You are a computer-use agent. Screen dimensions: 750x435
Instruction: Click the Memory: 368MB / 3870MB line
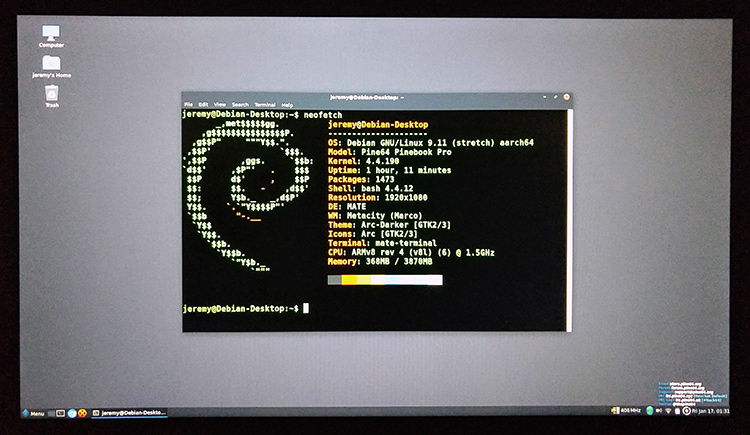380,261
